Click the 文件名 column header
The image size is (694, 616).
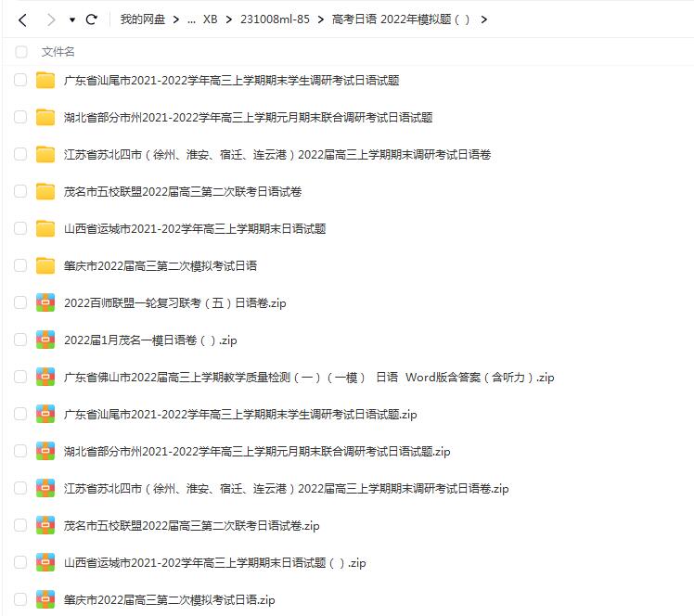[x=58, y=52]
